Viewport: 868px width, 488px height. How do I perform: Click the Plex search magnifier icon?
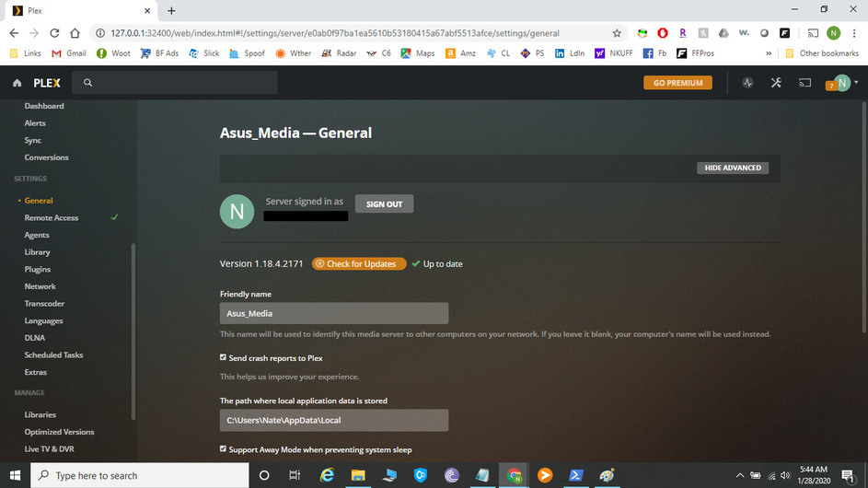point(87,83)
